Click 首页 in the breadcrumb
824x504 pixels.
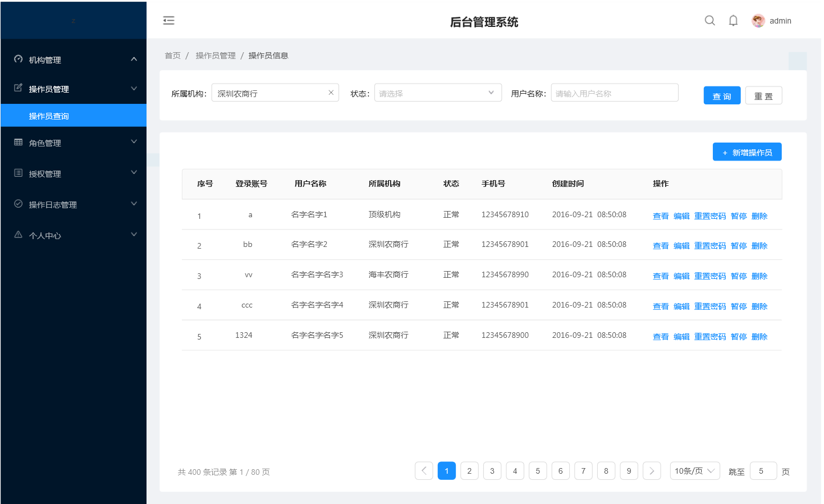pyautogui.click(x=172, y=56)
